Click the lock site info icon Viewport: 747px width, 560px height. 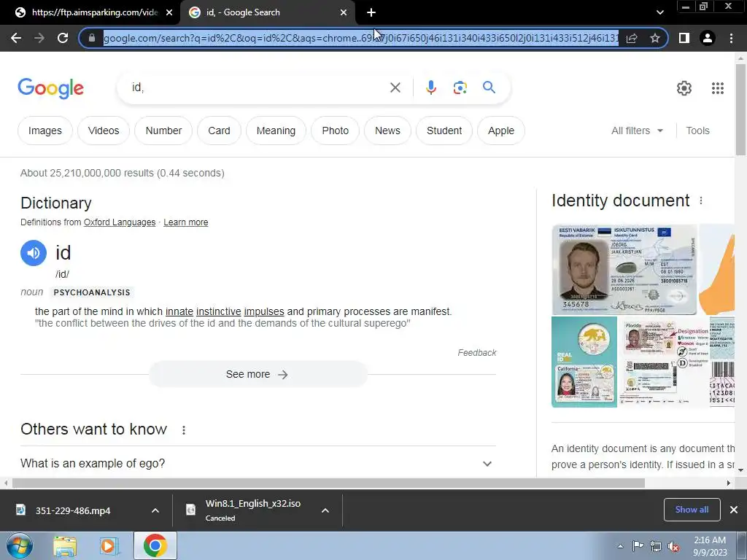[x=92, y=38]
